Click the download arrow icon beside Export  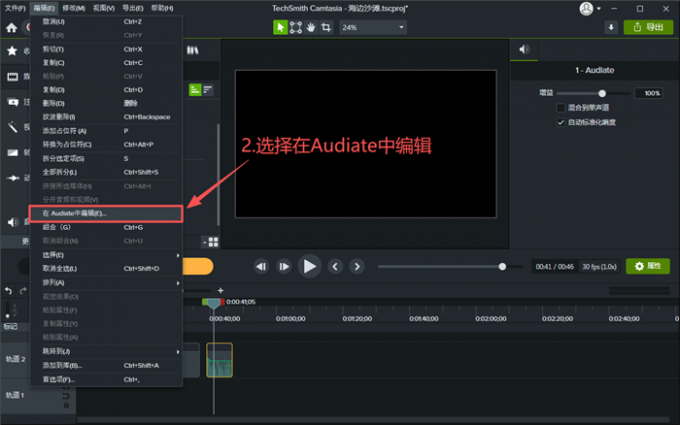pos(611,27)
